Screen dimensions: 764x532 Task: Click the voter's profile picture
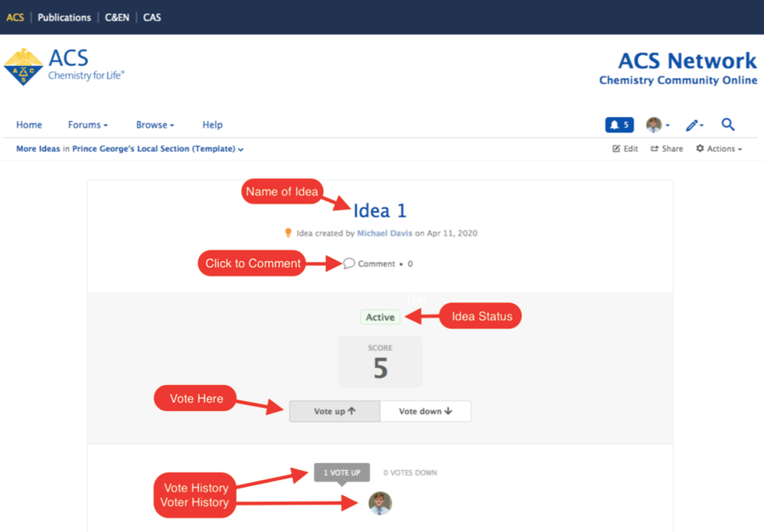click(380, 503)
